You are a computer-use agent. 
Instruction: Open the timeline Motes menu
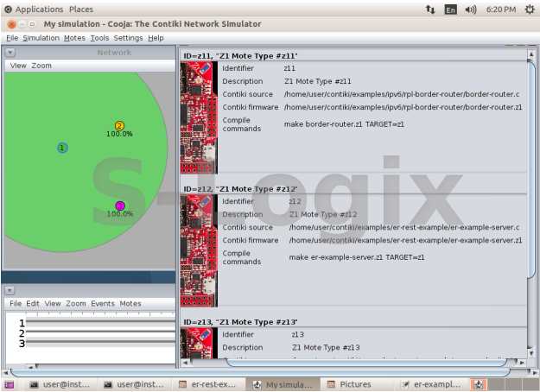pos(130,304)
